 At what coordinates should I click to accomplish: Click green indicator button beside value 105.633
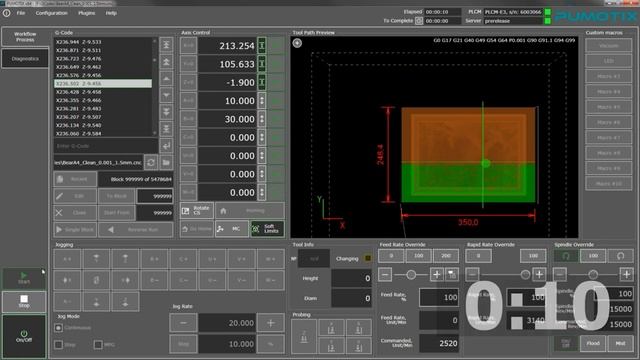(262, 64)
